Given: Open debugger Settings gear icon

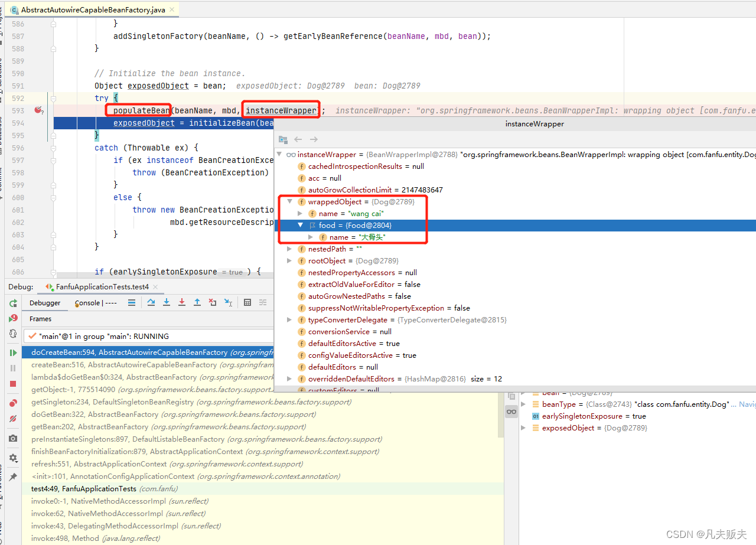Looking at the screenshot, I should click(x=13, y=458).
